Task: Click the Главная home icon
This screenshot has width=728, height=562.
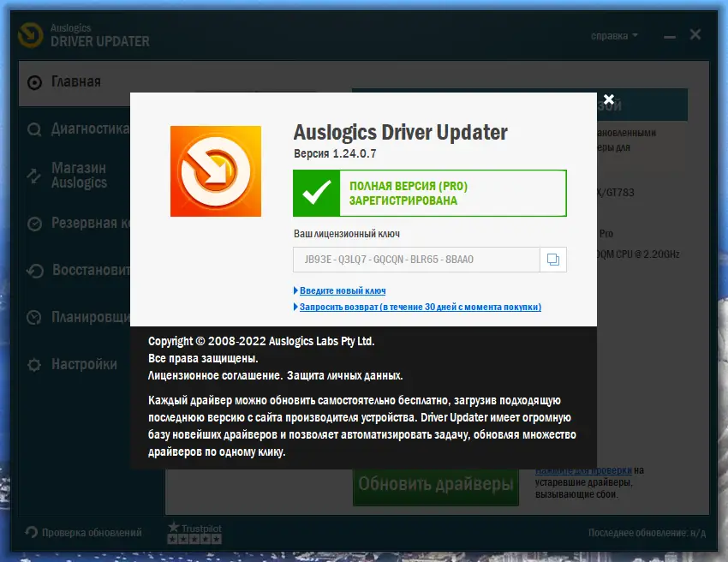Action: [34, 82]
